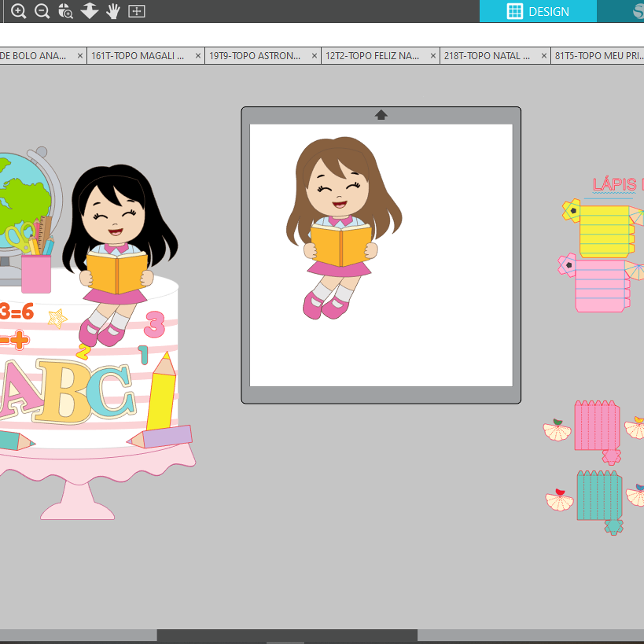Activate the Drag Zoom arrow tool

(x=89, y=11)
